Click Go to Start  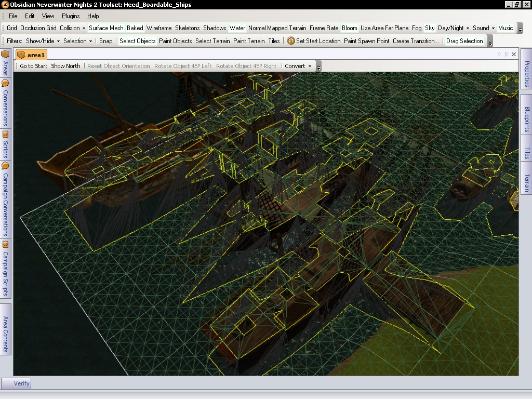(33, 66)
